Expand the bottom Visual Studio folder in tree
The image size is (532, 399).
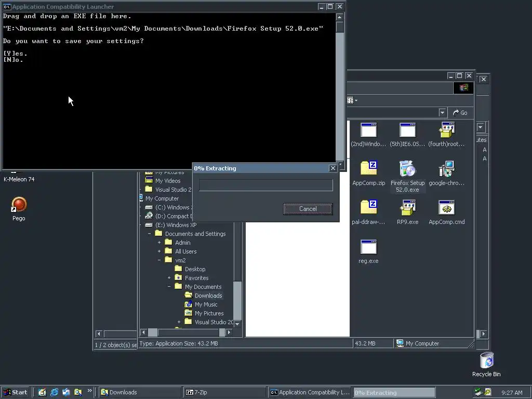pos(179,322)
